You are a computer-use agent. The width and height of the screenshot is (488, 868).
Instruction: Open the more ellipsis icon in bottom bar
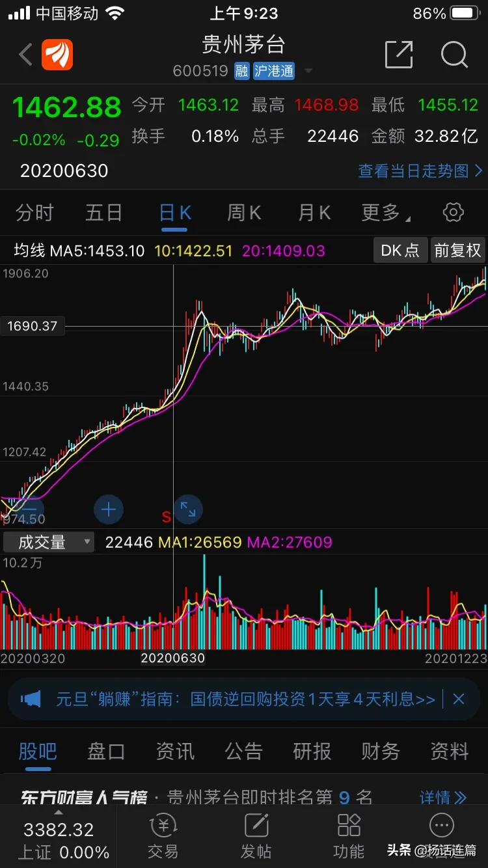[x=442, y=826]
